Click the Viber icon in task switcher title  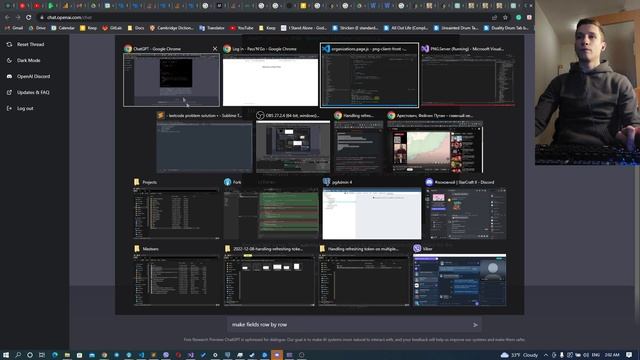[x=417, y=249]
